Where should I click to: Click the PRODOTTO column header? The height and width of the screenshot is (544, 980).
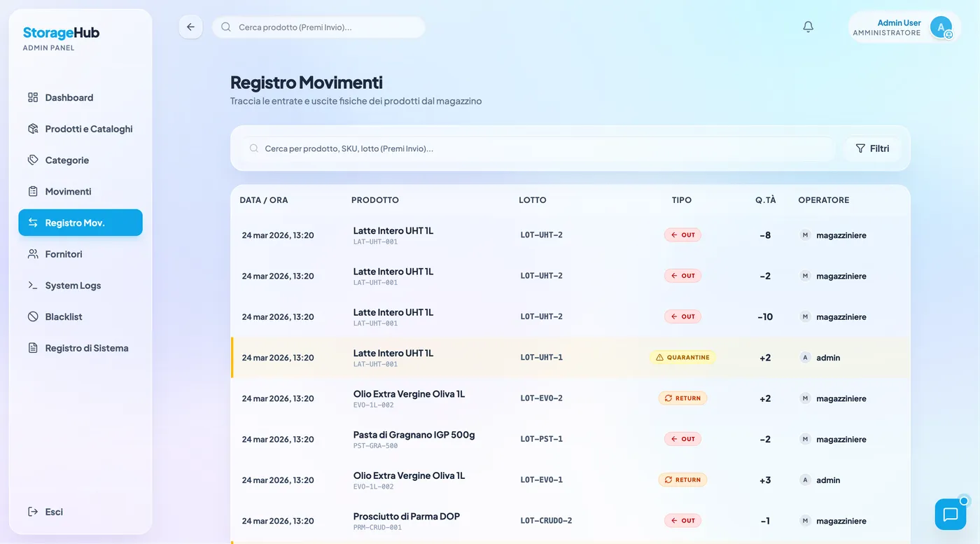(x=375, y=200)
